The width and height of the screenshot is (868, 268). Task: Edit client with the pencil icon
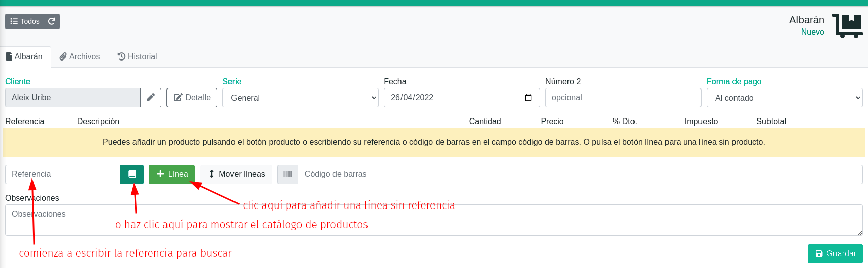point(151,98)
